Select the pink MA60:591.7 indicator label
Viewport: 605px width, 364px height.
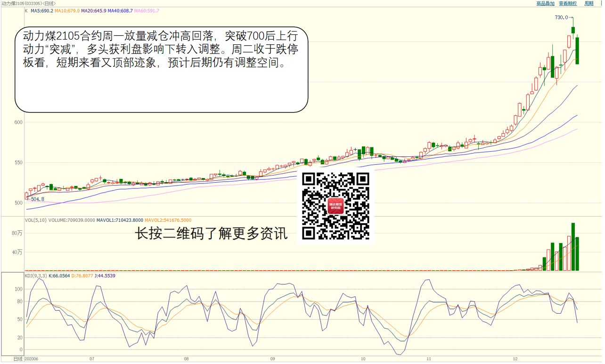[147, 10]
